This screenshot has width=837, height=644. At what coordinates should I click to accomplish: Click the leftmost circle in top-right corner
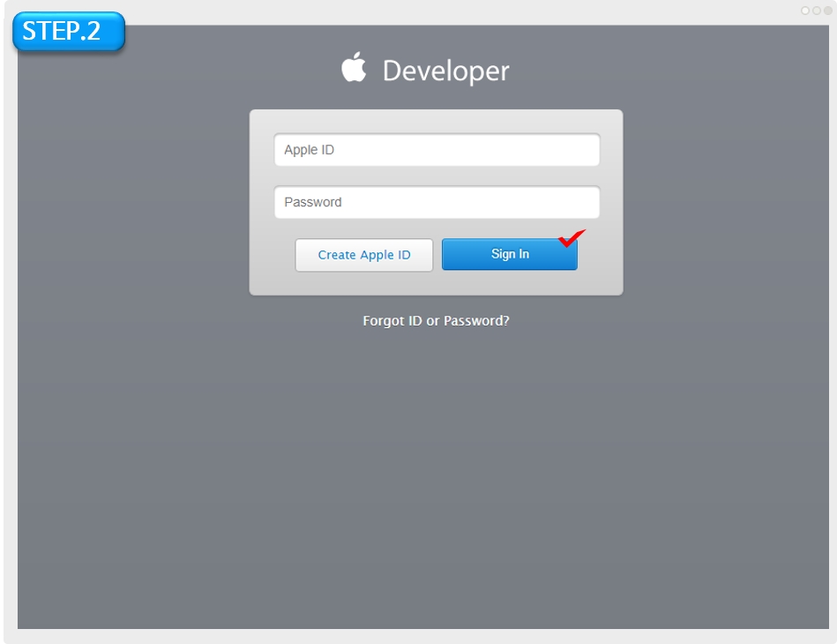coord(805,11)
